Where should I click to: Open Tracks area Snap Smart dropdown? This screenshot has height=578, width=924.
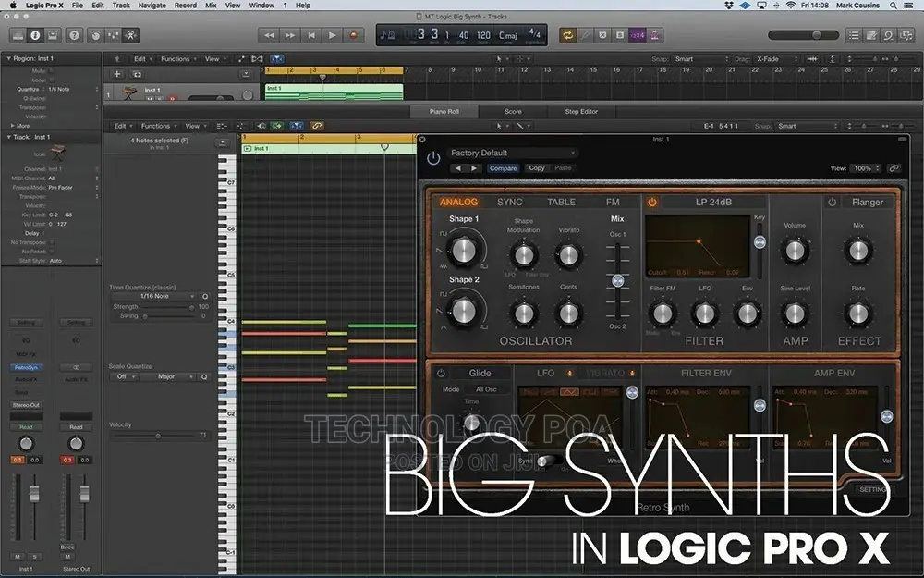(701, 59)
